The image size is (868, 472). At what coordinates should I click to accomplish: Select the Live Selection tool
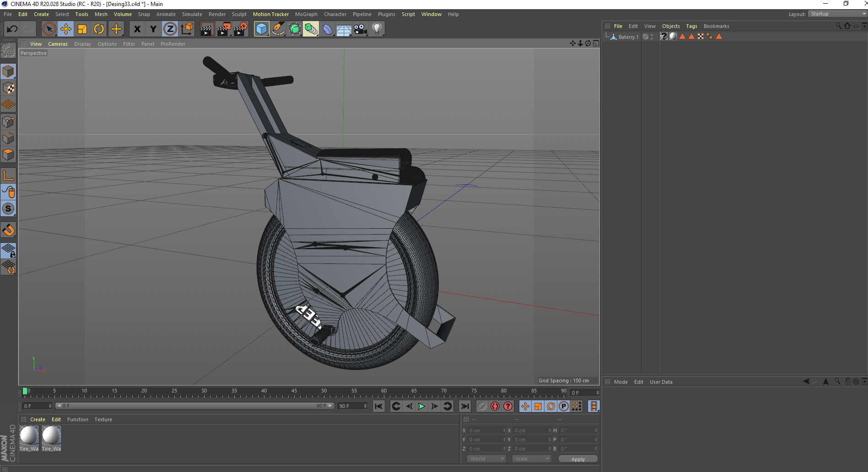[49, 29]
